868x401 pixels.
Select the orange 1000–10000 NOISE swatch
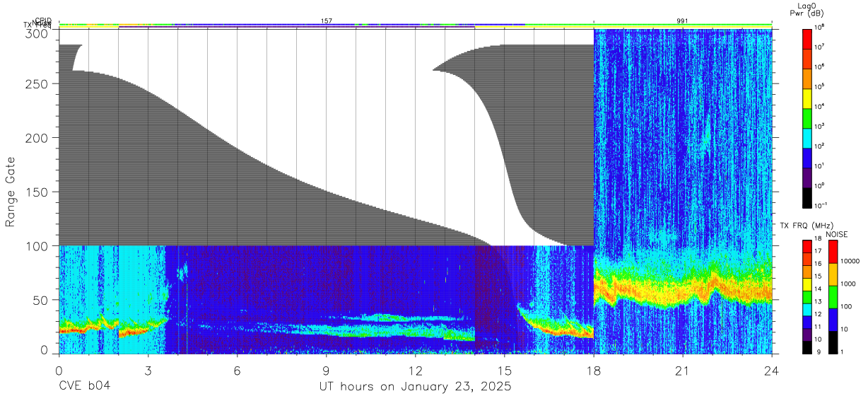pyautogui.click(x=833, y=274)
